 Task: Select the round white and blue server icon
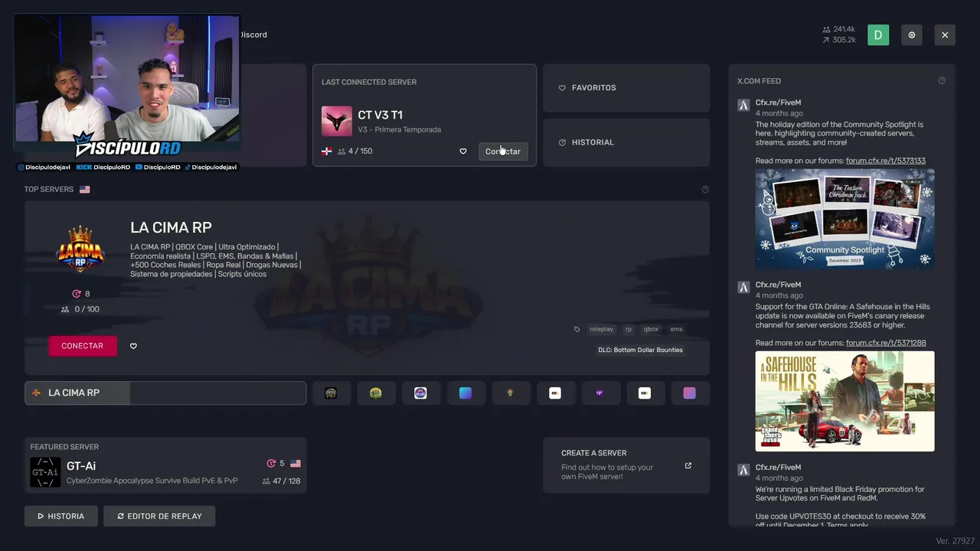[420, 393]
